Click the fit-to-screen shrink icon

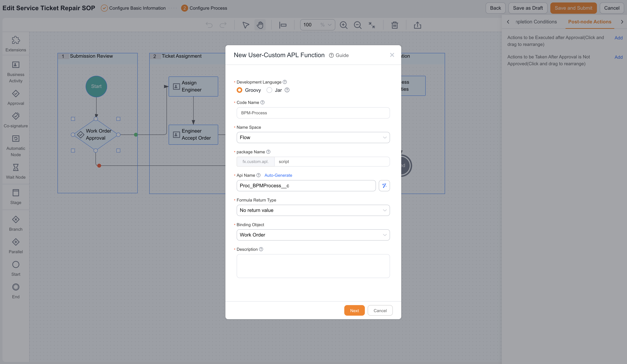click(x=372, y=25)
